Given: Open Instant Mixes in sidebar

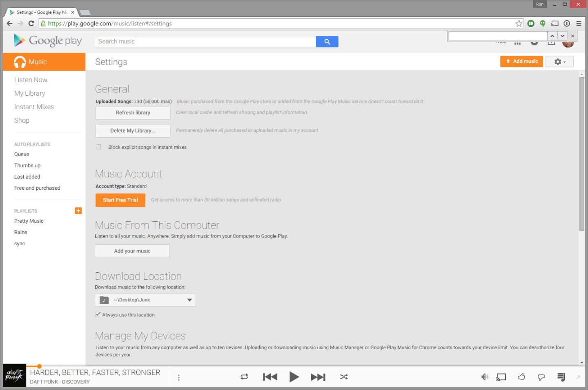Looking at the screenshot, I should [x=34, y=107].
